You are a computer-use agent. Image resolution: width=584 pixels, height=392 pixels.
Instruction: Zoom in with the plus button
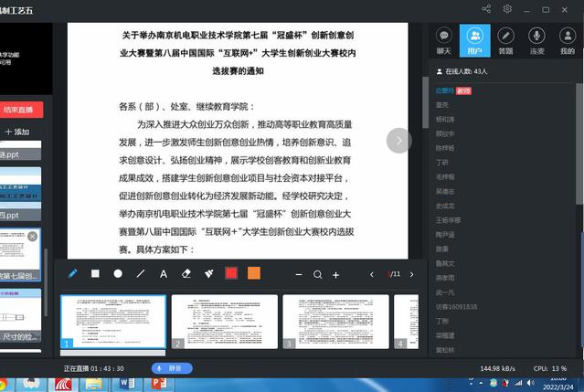point(336,275)
